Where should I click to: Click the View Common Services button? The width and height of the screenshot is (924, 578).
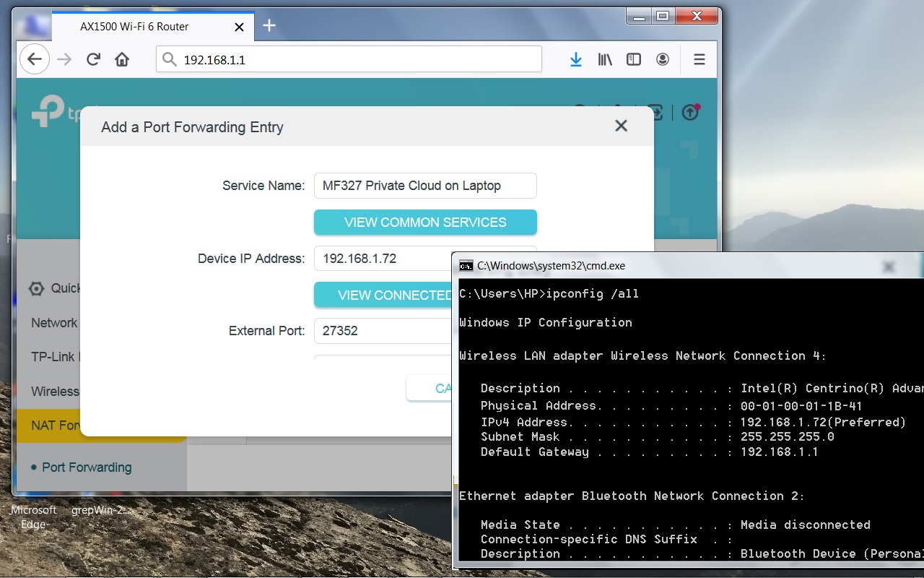click(425, 223)
